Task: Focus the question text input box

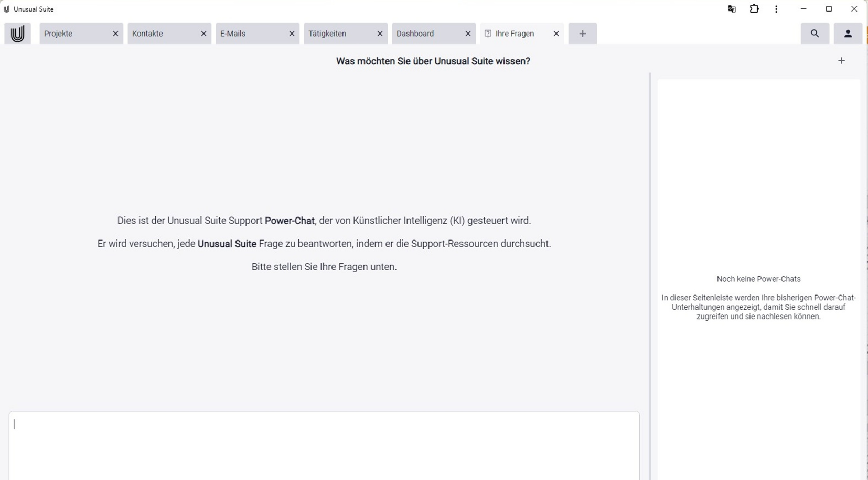Action: coord(324,444)
